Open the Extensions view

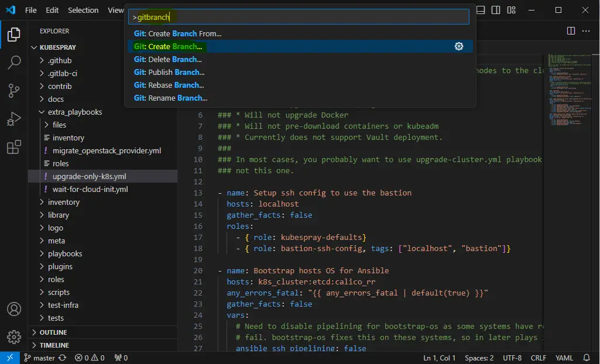point(13,147)
